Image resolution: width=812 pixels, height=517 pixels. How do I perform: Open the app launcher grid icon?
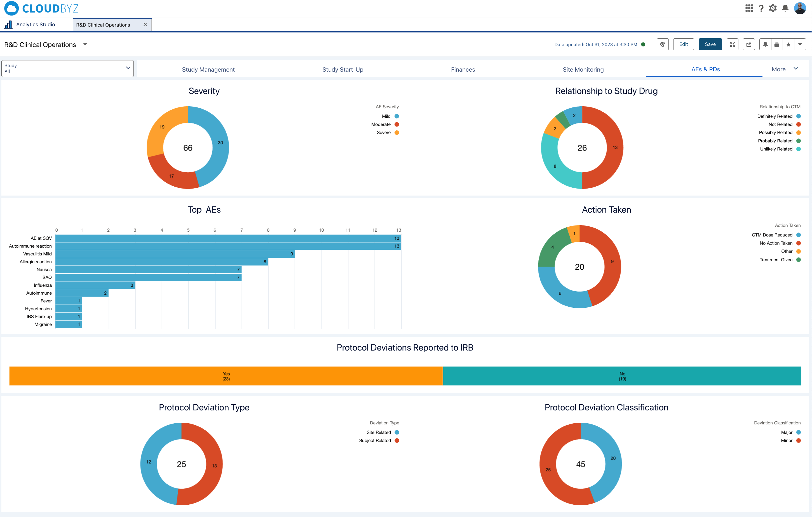coord(749,8)
